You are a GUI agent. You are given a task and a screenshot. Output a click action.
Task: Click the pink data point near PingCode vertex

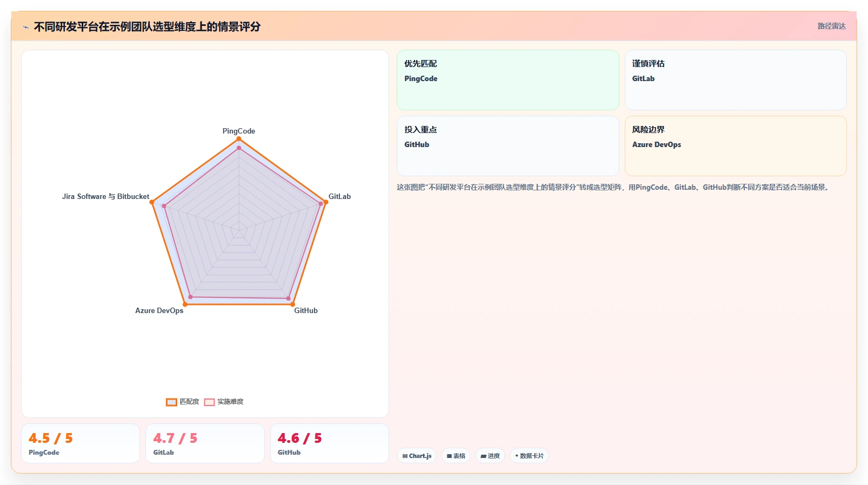(239, 148)
